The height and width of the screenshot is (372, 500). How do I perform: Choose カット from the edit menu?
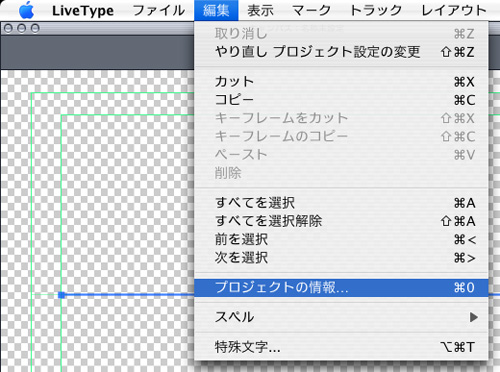[x=341, y=82]
